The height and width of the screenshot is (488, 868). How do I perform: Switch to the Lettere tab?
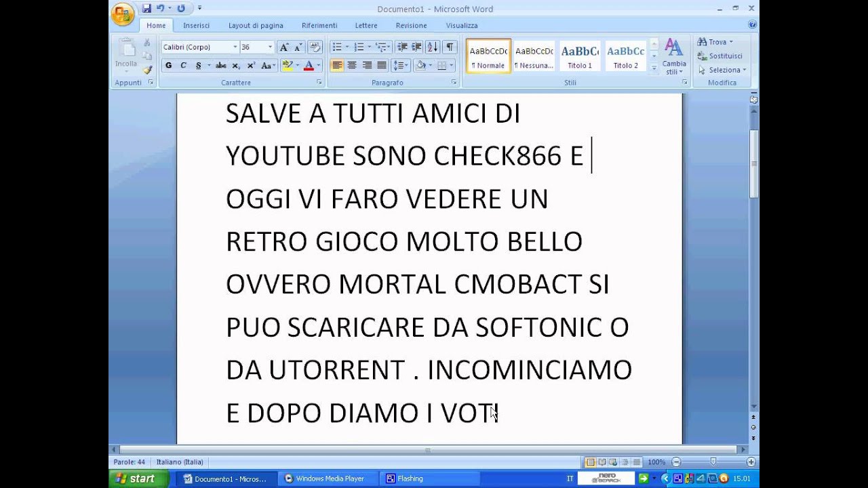click(366, 25)
